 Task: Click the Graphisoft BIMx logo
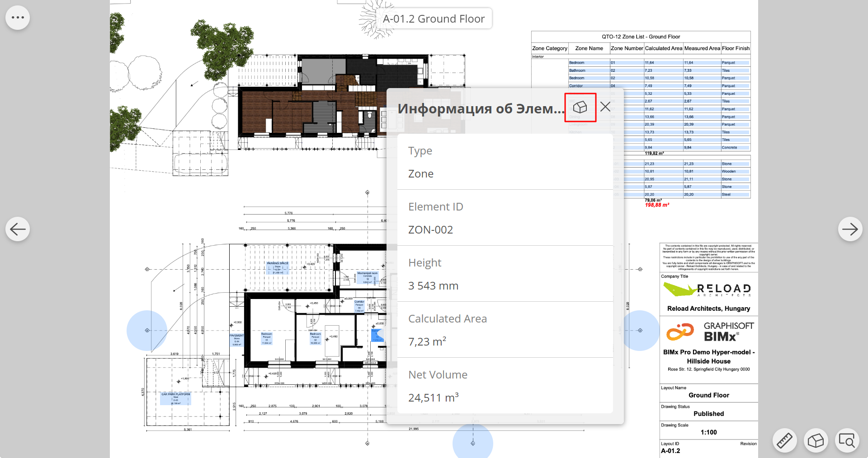tap(709, 332)
